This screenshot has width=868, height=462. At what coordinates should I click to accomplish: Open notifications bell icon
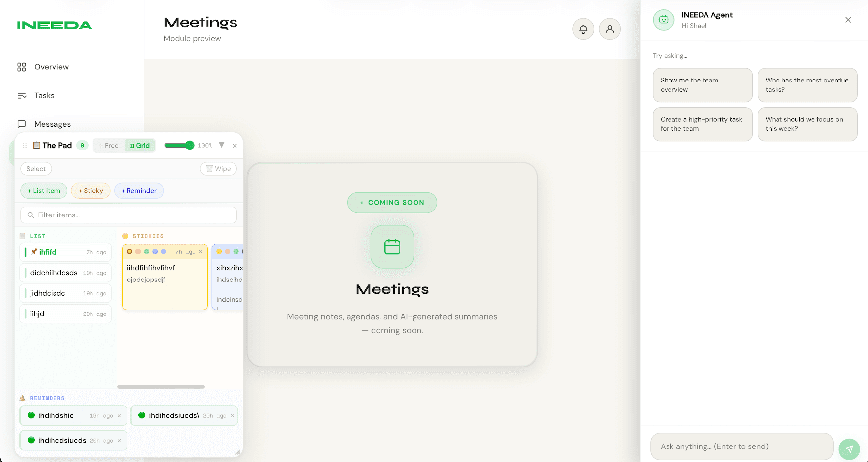point(583,29)
